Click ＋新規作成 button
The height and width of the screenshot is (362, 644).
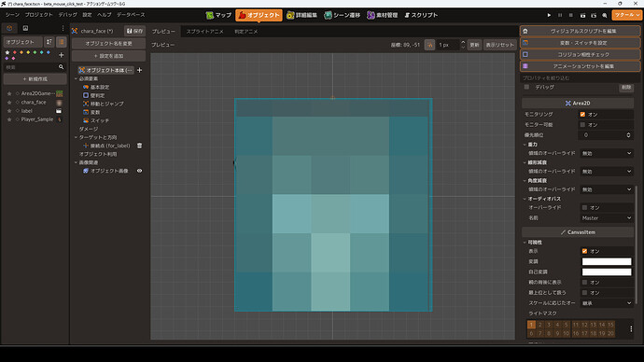click(35, 78)
